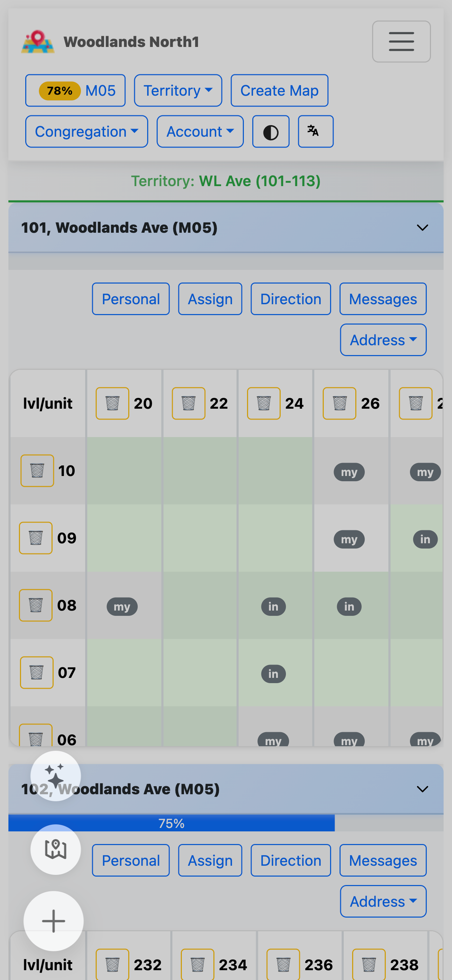Viewport: 452px width, 980px height.
Task: Collapse the 101, Woodlands Ave section
Action: click(422, 227)
